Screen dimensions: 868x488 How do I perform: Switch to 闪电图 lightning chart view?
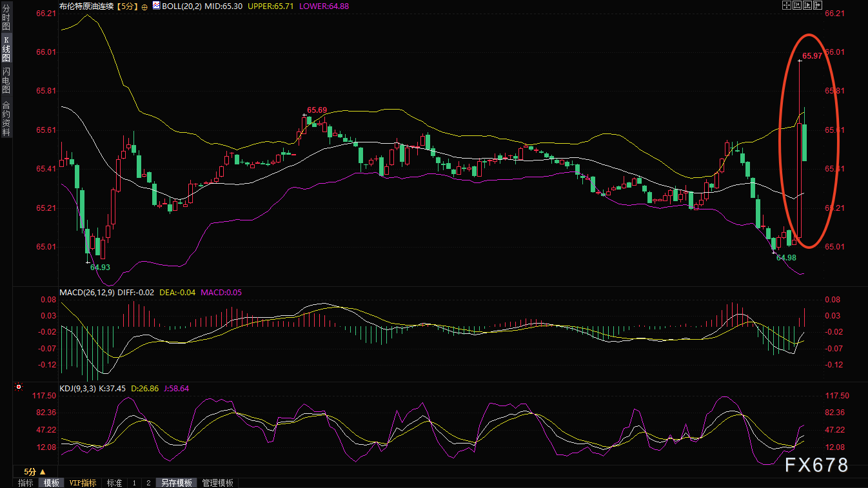point(6,80)
